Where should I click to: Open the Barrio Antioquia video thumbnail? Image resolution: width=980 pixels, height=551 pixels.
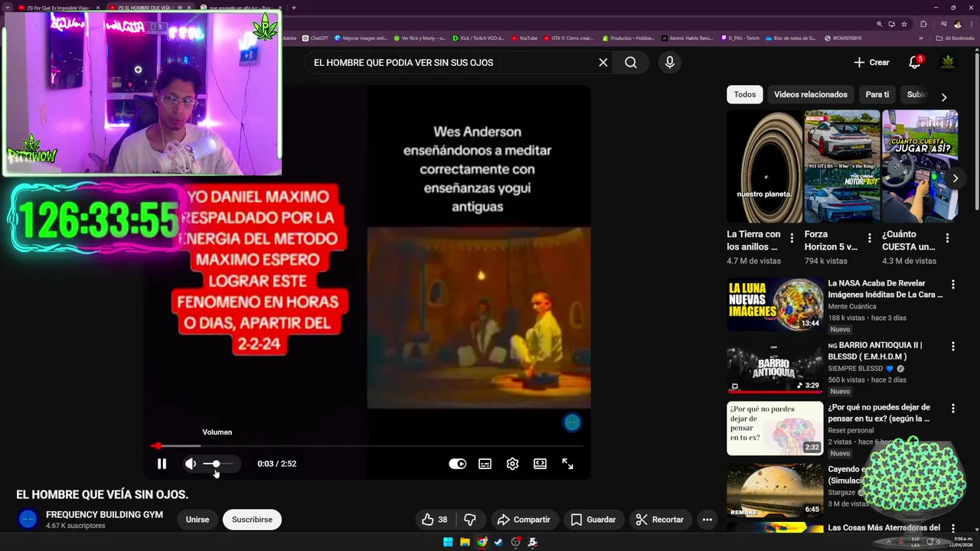(775, 367)
